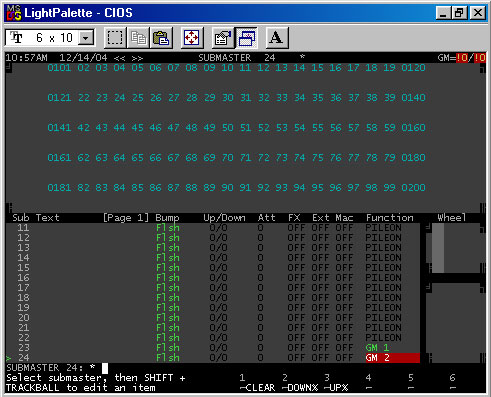The width and height of the screenshot is (491, 397).
Task: Click the Page 1 header label
Action: [x=126, y=218]
